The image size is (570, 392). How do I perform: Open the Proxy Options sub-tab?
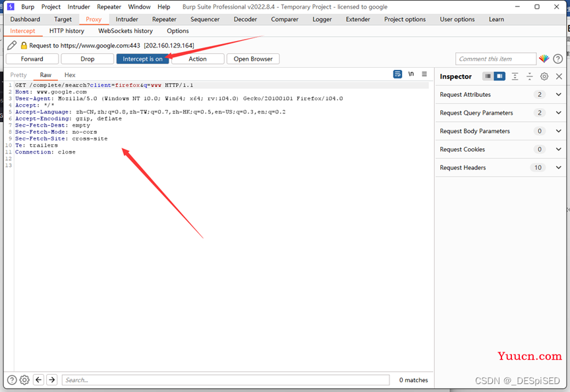click(178, 31)
